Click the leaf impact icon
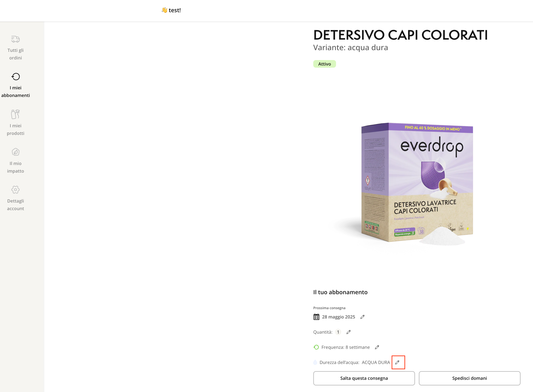533x392 pixels. click(16, 152)
